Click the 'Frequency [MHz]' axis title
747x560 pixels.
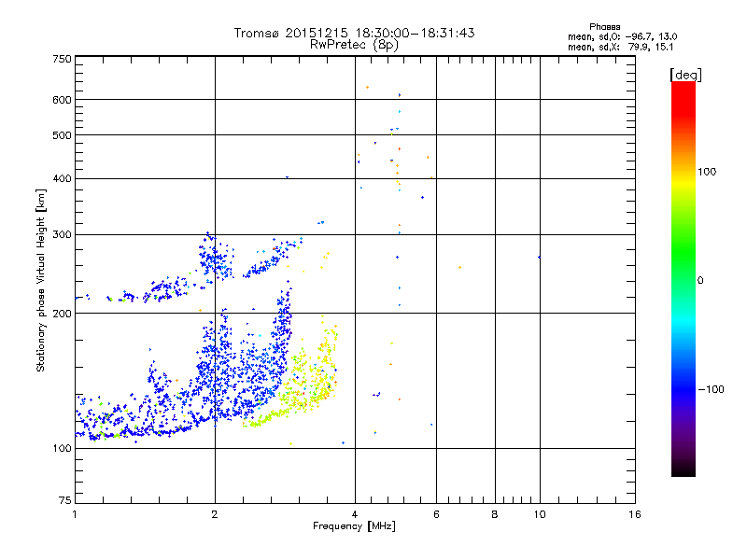354,526
